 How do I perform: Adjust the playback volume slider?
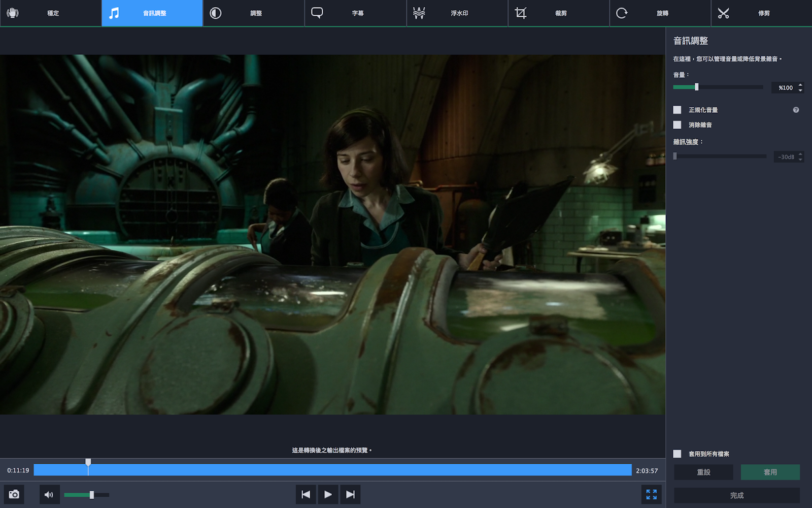click(86, 495)
